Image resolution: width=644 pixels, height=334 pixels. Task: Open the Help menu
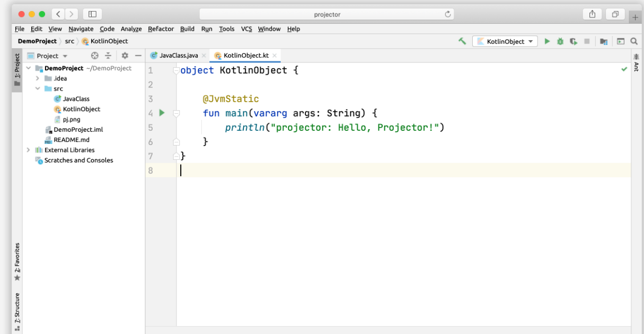click(294, 29)
